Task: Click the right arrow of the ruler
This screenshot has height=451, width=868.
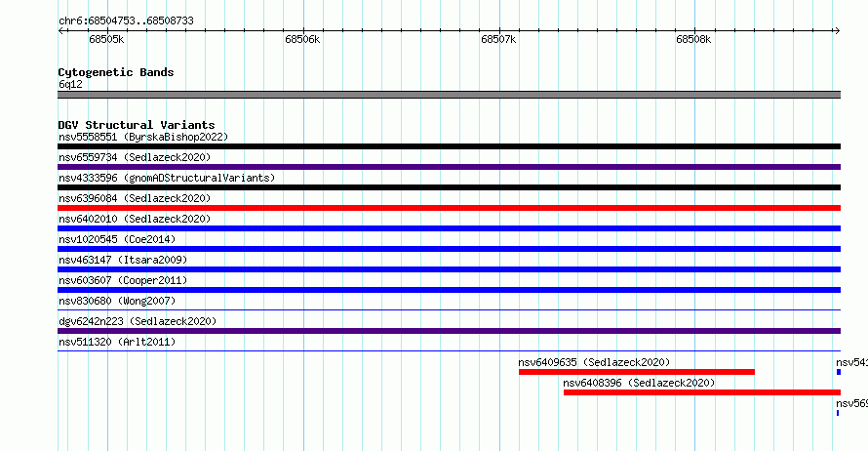Action: 837,30
